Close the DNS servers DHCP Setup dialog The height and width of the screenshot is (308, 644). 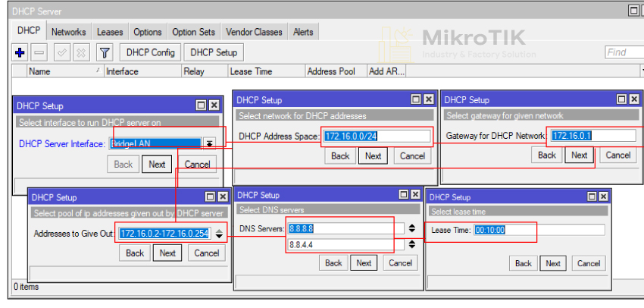pos(416,194)
